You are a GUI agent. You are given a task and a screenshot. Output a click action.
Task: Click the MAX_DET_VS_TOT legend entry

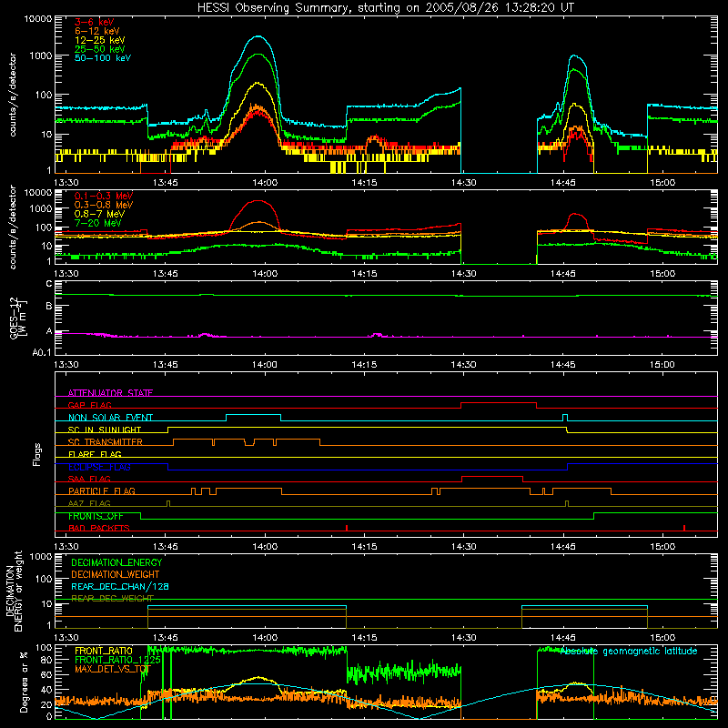(112, 669)
